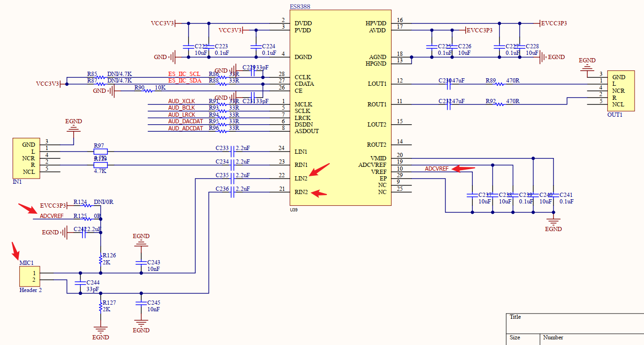This screenshot has height=345, width=644.
Task: Select the CDATA pin name
Action: point(304,84)
